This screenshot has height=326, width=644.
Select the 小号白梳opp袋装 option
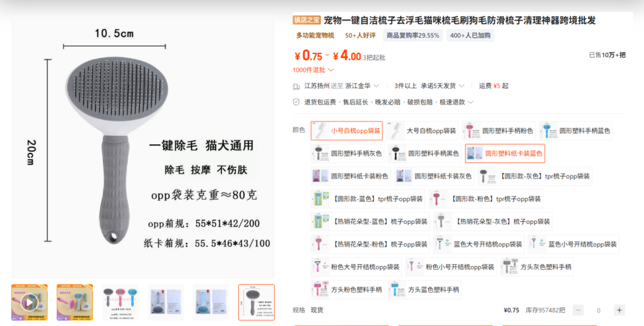point(347,131)
